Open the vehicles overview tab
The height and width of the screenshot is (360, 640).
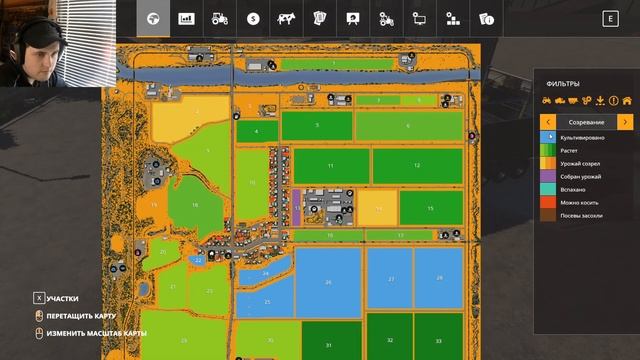pyautogui.click(x=220, y=18)
